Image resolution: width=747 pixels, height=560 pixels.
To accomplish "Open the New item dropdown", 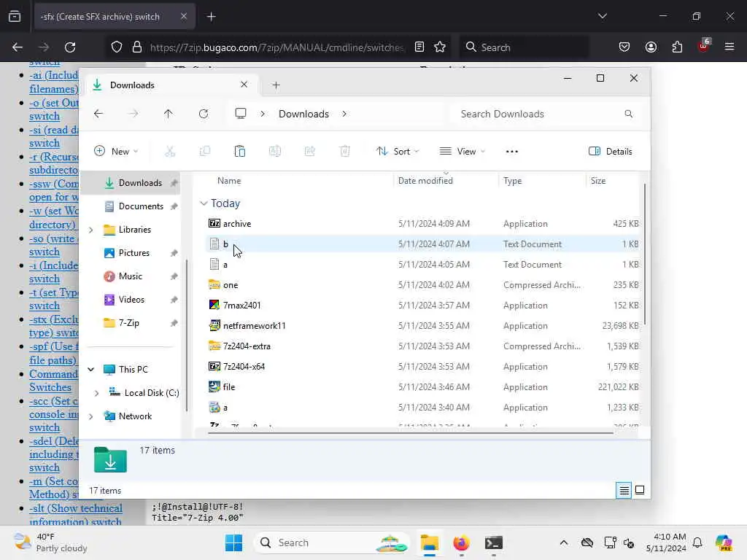I will pyautogui.click(x=116, y=152).
